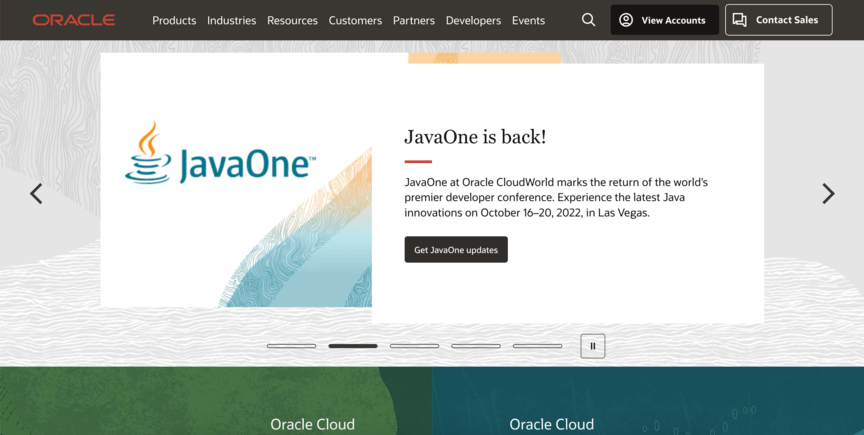Advance to next carousel slide arrow

tap(828, 194)
